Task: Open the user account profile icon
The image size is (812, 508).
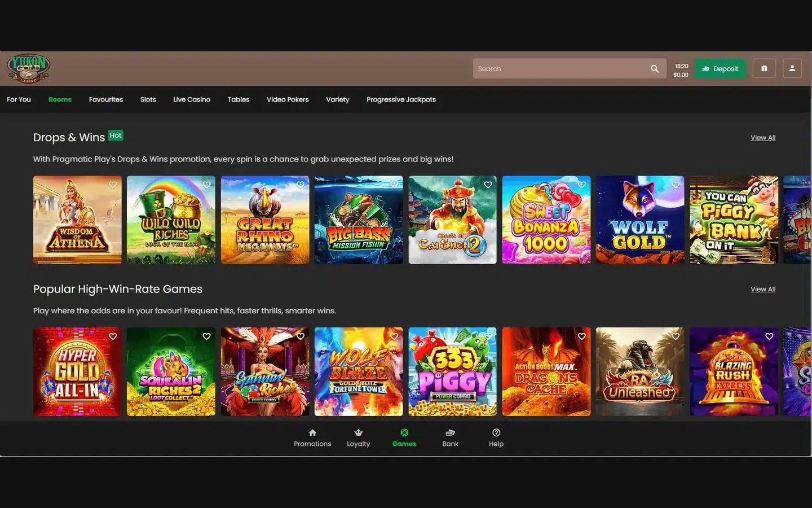Action: pos(792,68)
